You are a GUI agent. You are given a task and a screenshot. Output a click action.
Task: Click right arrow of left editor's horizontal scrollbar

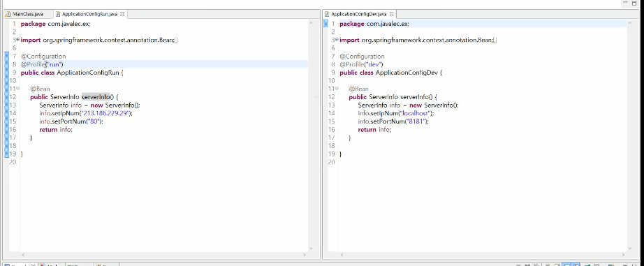(x=305, y=255)
